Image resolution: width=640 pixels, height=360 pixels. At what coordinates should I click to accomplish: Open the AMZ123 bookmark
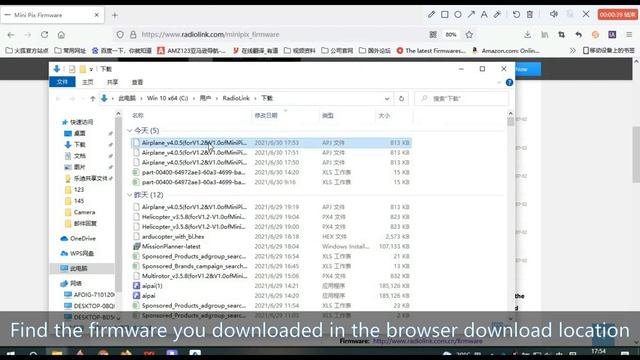(191, 51)
